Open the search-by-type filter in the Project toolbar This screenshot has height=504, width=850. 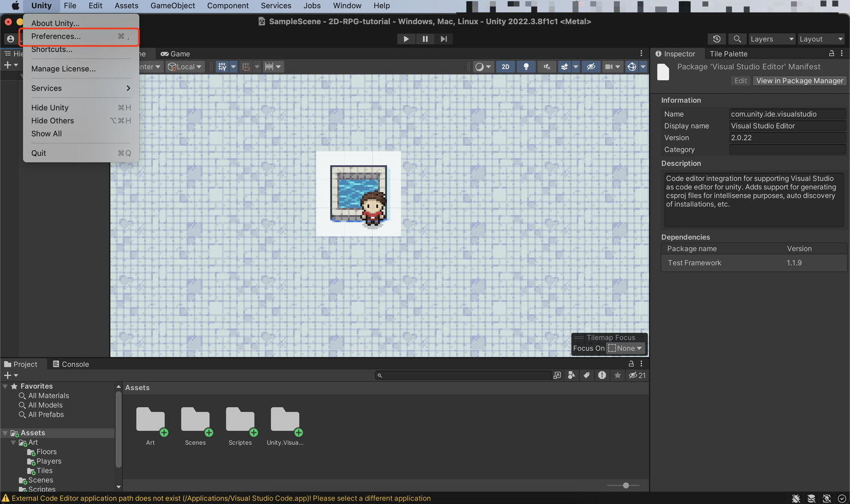click(571, 375)
